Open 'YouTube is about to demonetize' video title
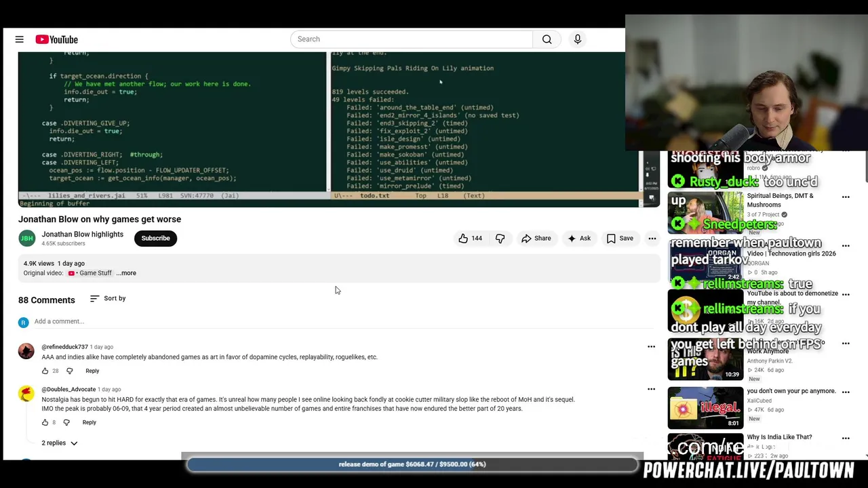This screenshot has width=868, height=488. click(792, 298)
